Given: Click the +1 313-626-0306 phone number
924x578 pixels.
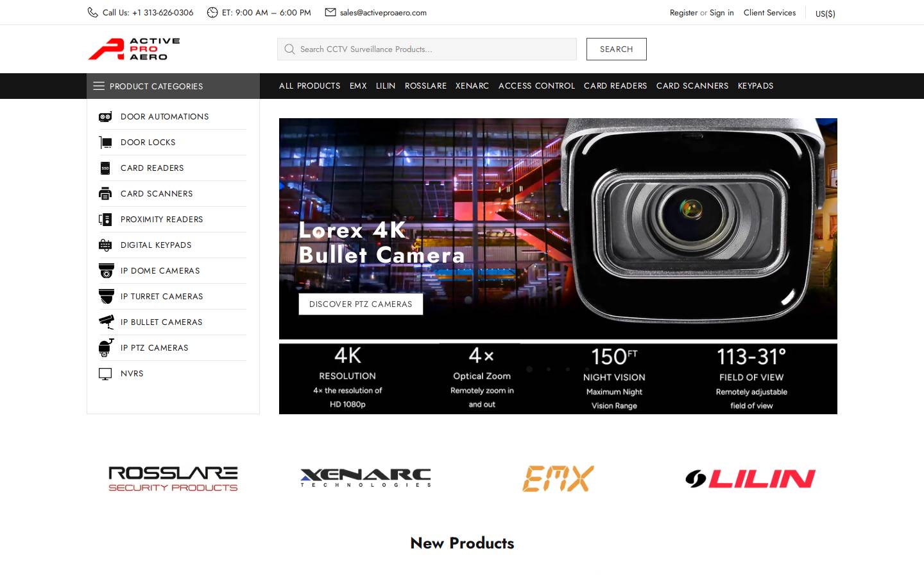Looking at the screenshot, I should 162,12.
